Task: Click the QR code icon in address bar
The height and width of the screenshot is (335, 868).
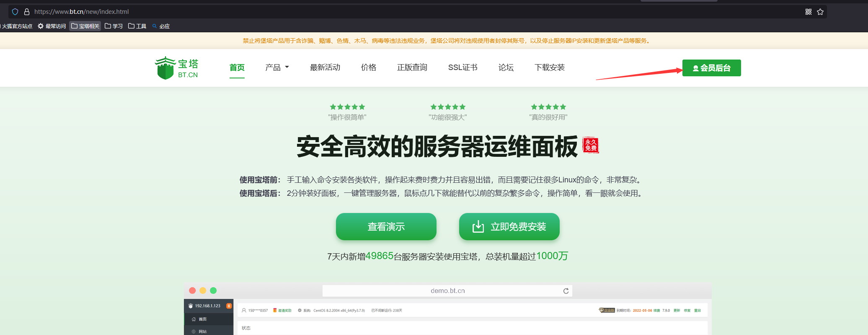Action: [x=809, y=12]
